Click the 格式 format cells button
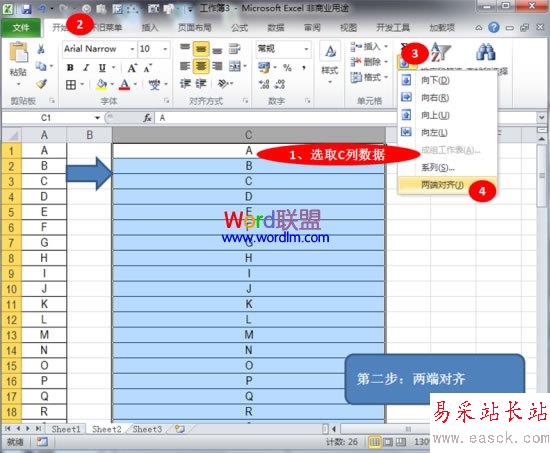550x453 pixels. (x=369, y=77)
